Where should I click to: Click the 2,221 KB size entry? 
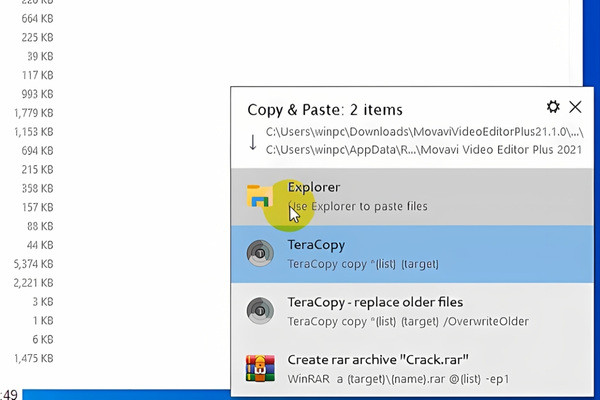[33, 283]
